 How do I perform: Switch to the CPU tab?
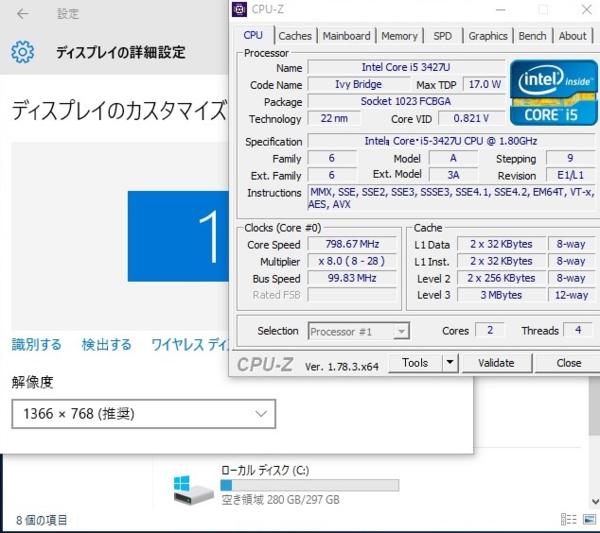click(253, 35)
